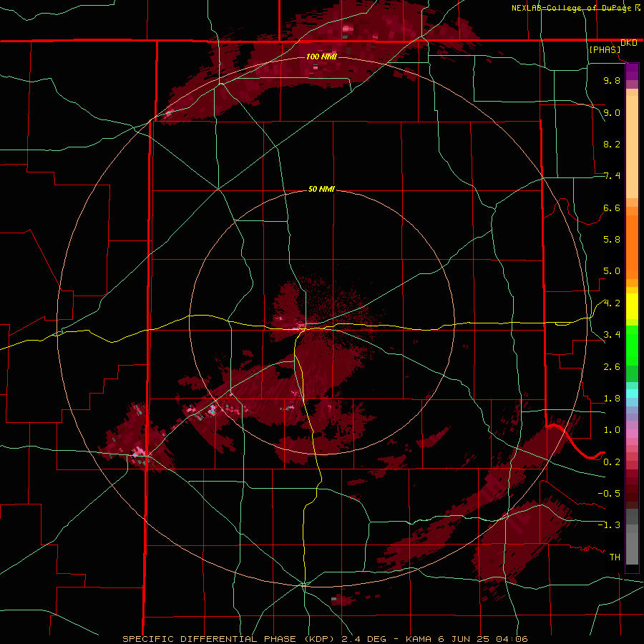Click the NEXLAB-College of DuPage watermark text
644x644 pixels.
tap(576, 8)
